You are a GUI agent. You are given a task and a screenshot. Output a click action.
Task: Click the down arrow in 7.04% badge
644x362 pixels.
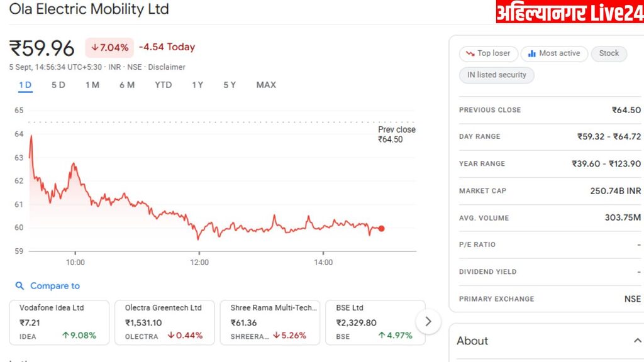[95, 47]
